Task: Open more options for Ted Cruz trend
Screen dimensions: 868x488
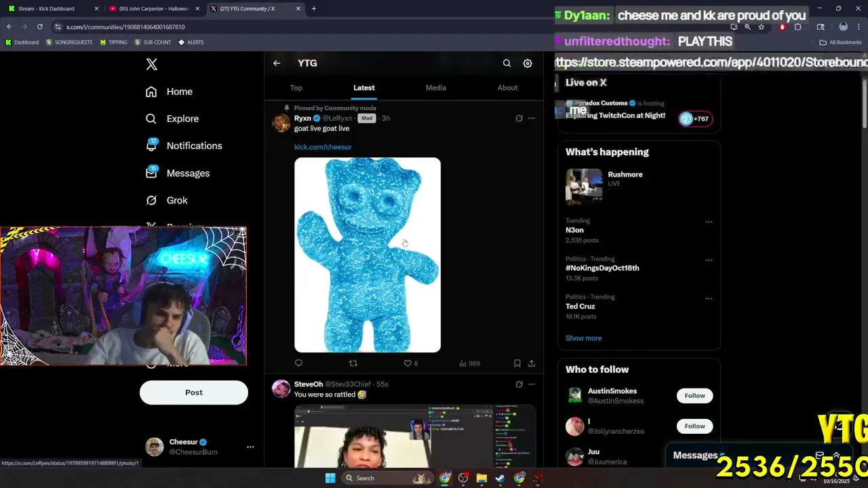Action: (709, 298)
